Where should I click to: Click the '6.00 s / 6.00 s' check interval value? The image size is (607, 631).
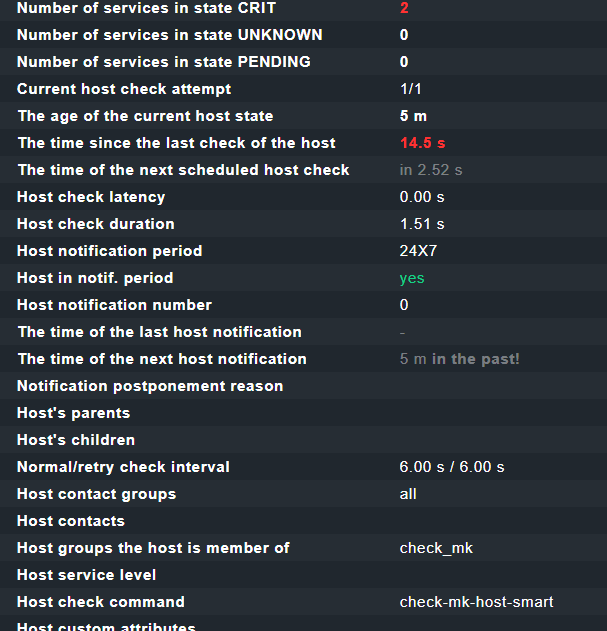[452, 467]
